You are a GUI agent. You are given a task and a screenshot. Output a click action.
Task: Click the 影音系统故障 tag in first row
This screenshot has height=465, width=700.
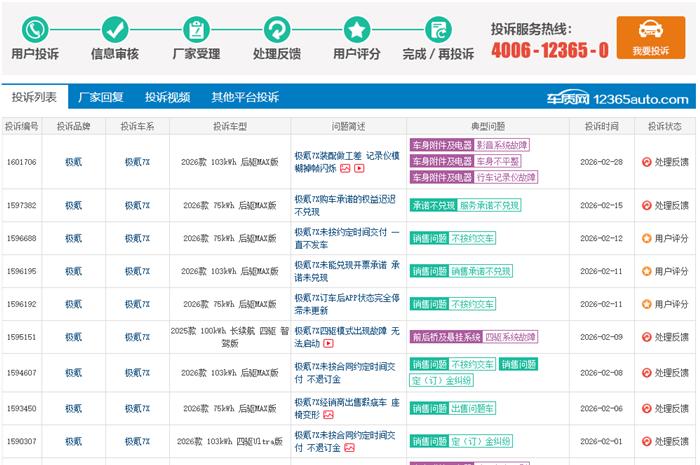click(507, 145)
